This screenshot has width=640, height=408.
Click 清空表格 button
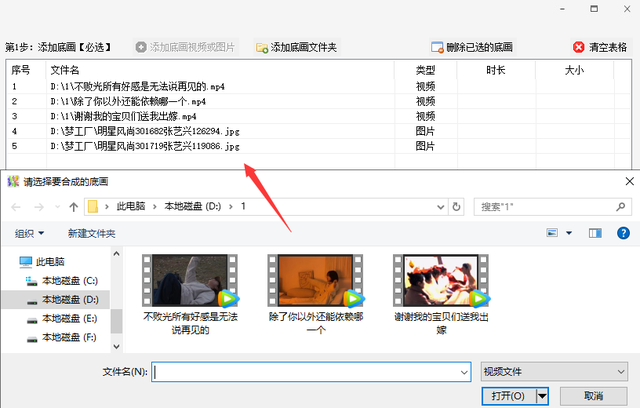coord(600,47)
